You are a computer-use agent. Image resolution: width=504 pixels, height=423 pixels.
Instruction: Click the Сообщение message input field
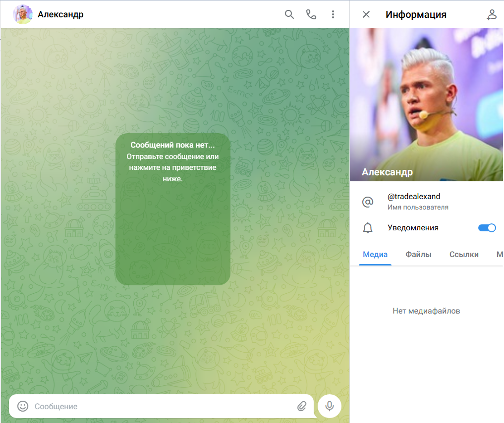[163, 406]
